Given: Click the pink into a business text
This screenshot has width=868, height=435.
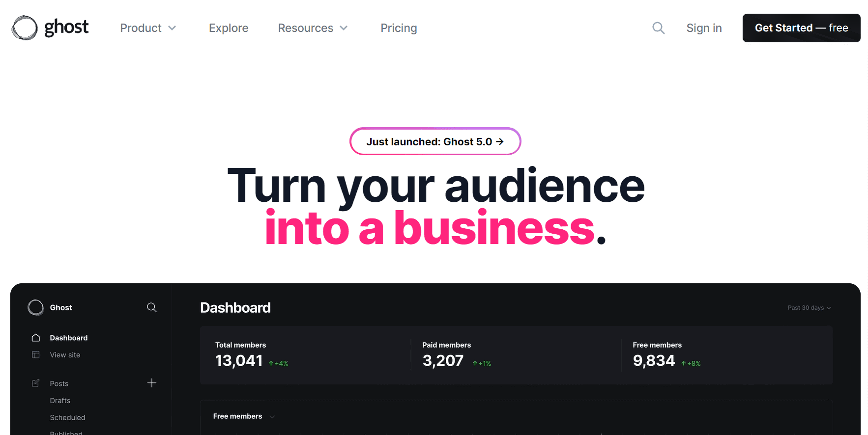Looking at the screenshot, I should coord(430,227).
